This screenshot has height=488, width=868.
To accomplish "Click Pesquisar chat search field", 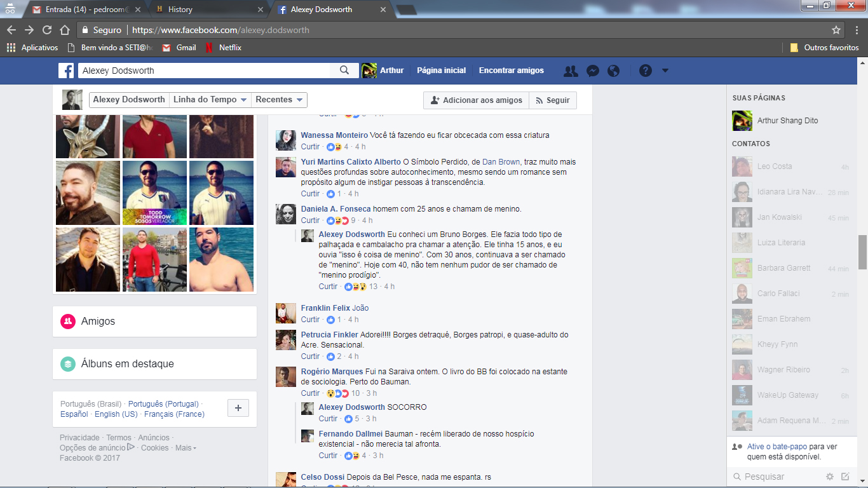I will click(776, 477).
